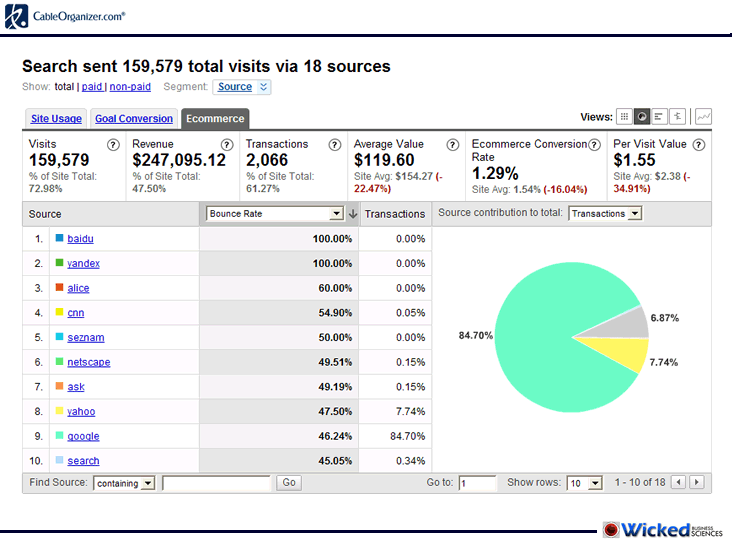This screenshot has height=543, width=732.
Task: Switch to the bar performance view icon
Action: click(659, 117)
